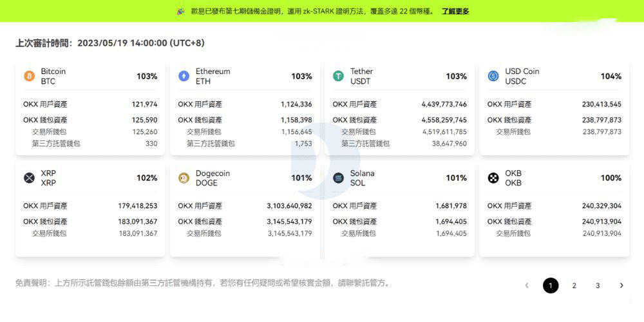The width and height of the screenshot is (644, 322).
Task: Select page 1 in pagination
Action: 551,285
